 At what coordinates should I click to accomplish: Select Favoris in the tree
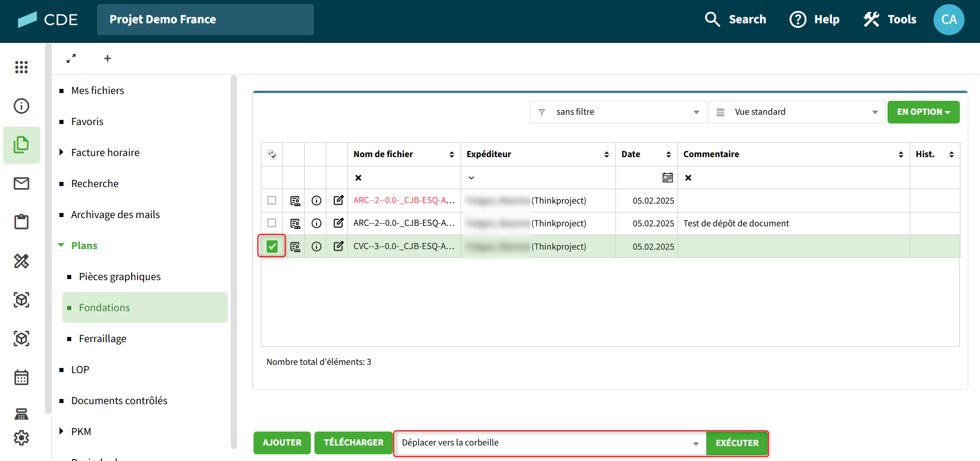(x=87, y=121)
